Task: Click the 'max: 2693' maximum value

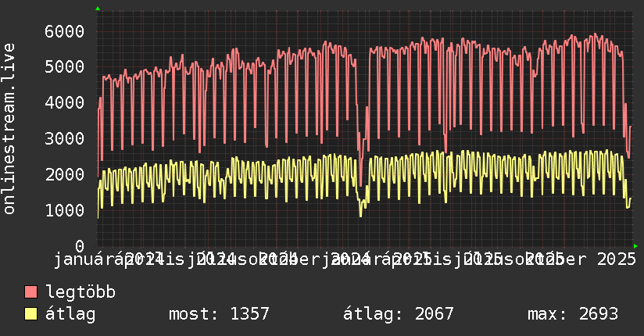Action: (x=573, y=314)
